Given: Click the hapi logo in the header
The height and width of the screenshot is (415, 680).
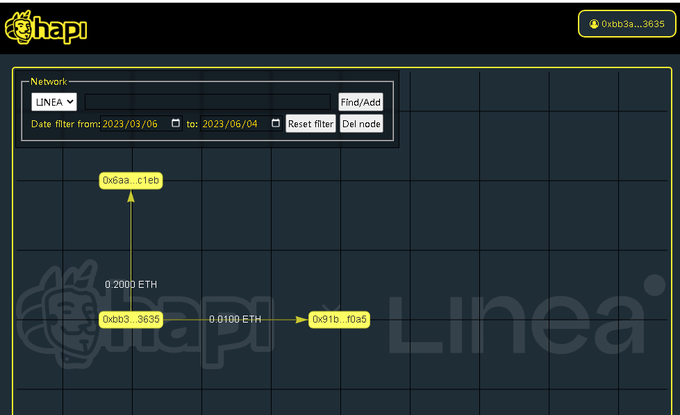Looking at the screenshot, I should 46,27.
